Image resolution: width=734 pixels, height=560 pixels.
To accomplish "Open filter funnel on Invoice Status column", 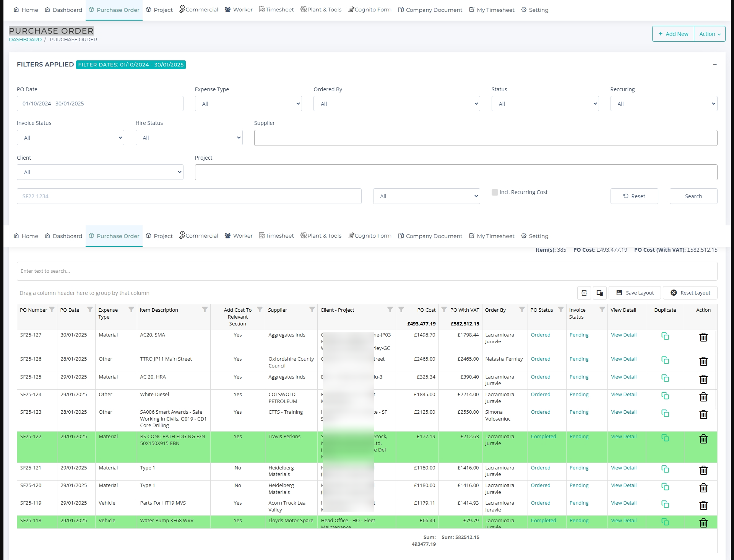I will [602, 310].
